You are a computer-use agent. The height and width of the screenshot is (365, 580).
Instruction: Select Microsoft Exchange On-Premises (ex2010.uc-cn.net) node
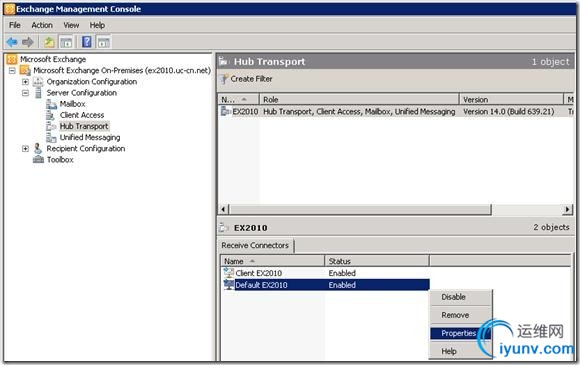(x=122, y=71)
